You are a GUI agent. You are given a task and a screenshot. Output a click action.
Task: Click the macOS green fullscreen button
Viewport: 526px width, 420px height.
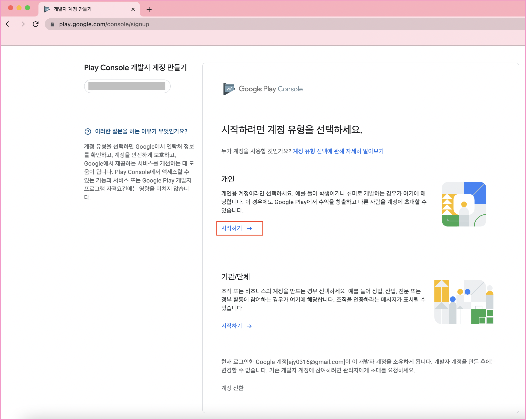tap(27, 8)
